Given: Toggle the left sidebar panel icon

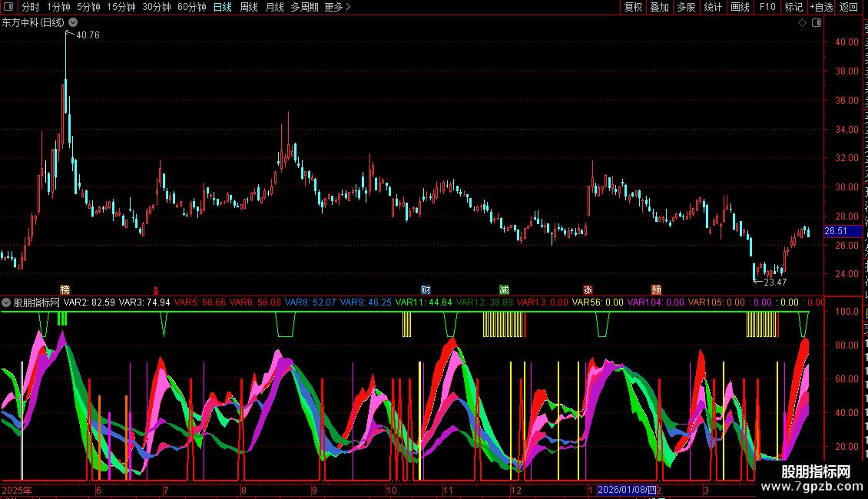Looking at the screenshot, I should [9, 7].
